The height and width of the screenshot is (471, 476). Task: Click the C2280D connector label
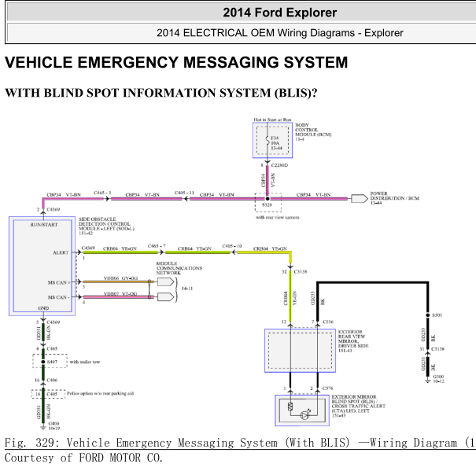click(x=279, y=165)
